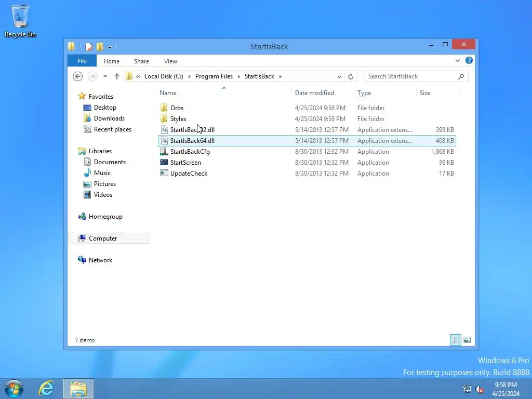
Task: Refresh the folder view
Action: pos(351,77)
